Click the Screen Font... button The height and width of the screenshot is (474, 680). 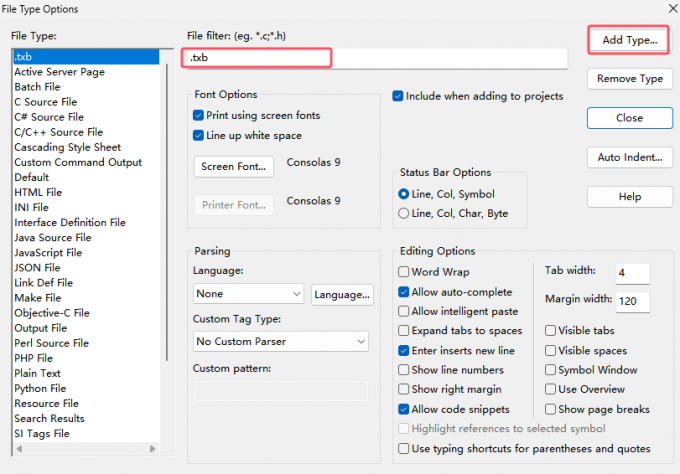pos(233,166)
